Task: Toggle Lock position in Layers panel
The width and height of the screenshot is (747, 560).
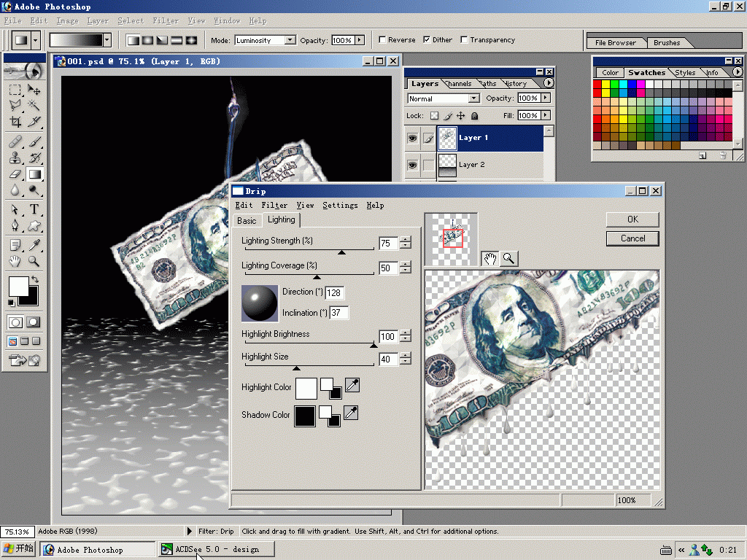Action: [461, 116]
